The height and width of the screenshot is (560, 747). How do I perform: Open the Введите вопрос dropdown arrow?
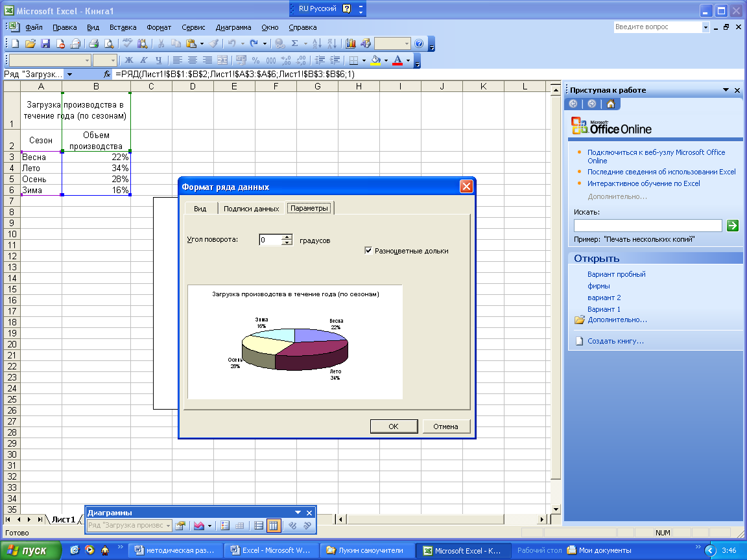(705, 27)
